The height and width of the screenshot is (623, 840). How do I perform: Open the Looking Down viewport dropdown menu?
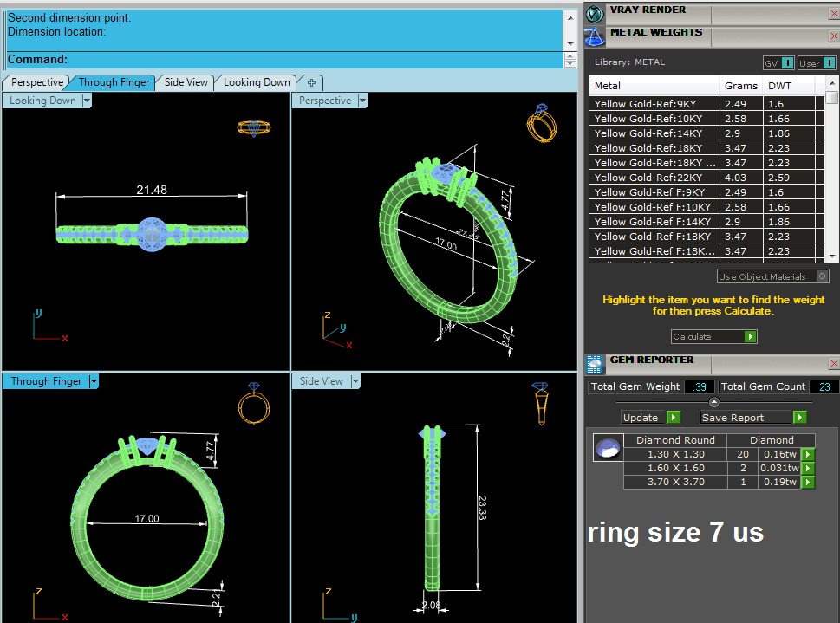pos(86,101)
